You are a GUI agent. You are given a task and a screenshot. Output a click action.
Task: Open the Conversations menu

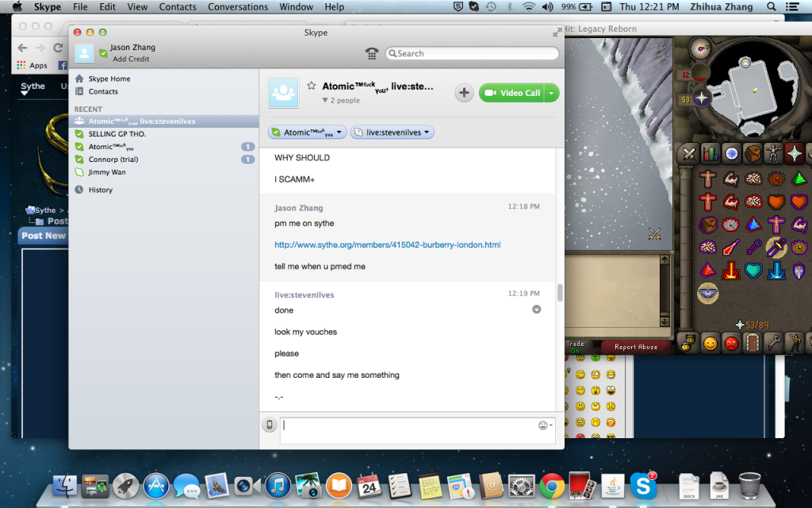pyautogui.click(x=238, y=6)
